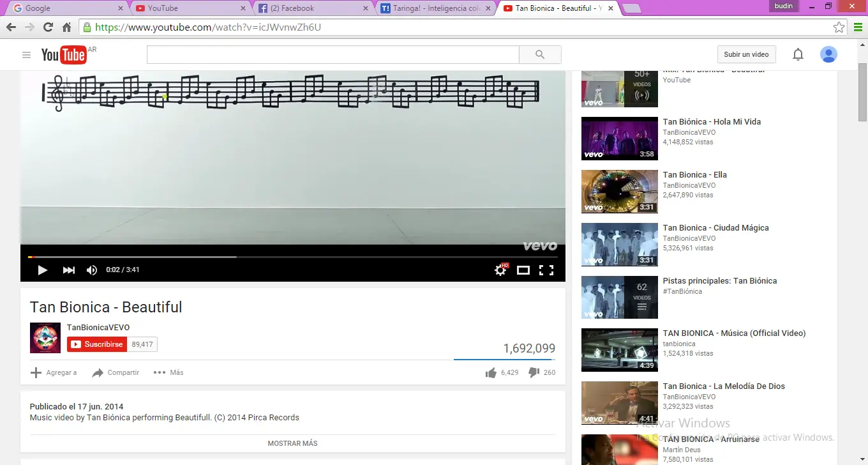
Task: Click the subscriber count 89,417
Action: click(142, 344)
